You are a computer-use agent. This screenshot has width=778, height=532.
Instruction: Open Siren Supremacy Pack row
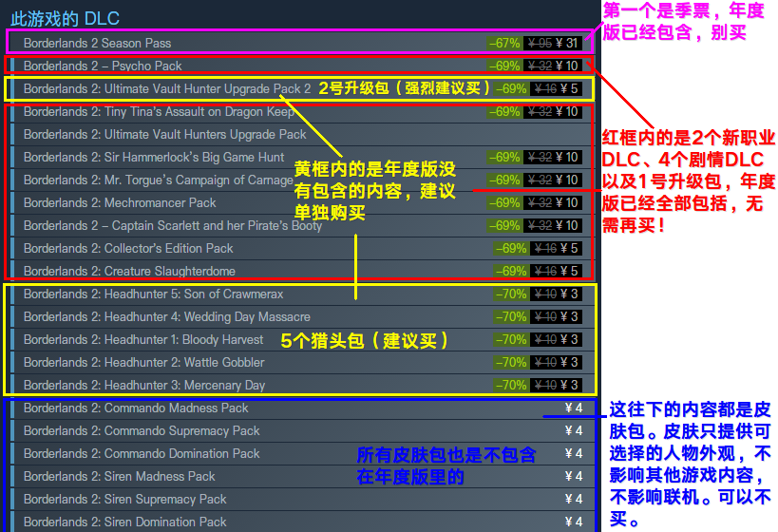[303, 500]
